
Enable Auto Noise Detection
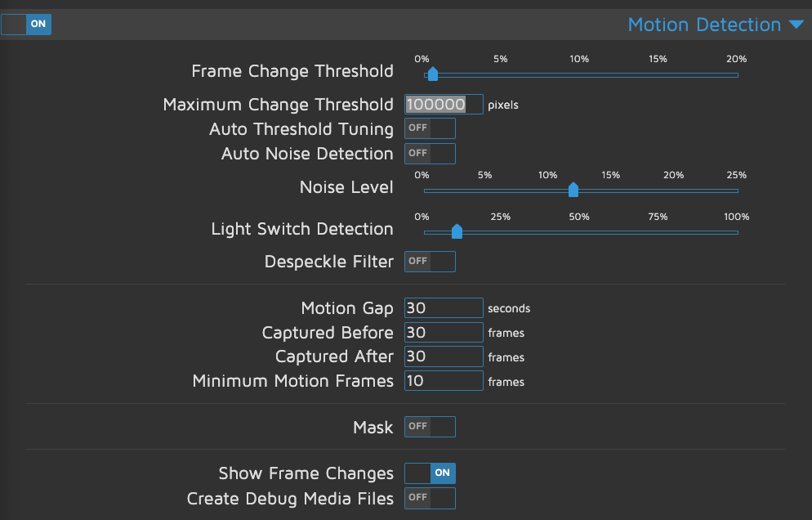pos(430,153)
